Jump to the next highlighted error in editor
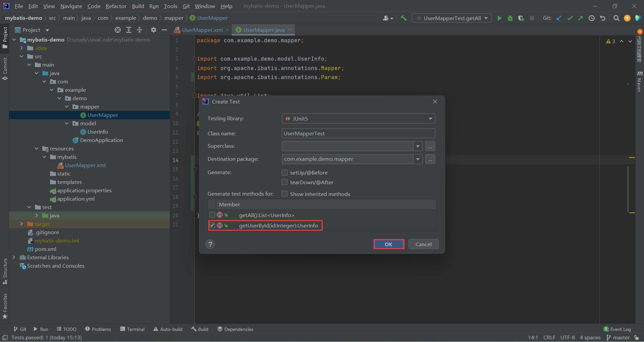This screenshot has width=644, height=342. pos(630,41)
